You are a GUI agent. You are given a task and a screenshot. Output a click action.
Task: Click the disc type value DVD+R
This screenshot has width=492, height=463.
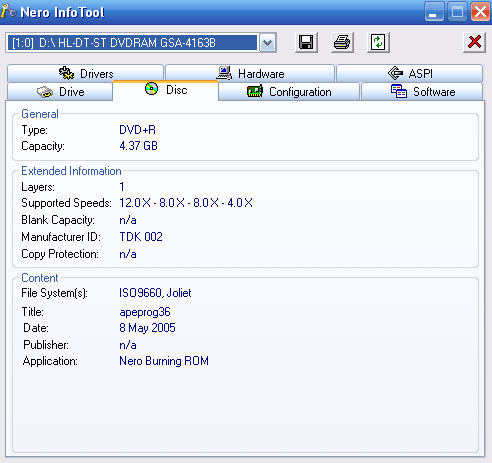point(137,130)
